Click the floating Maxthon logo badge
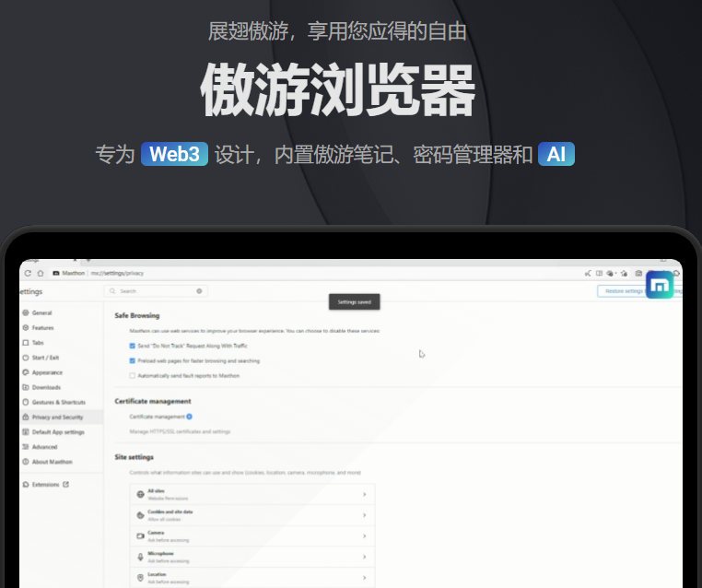Viewport: 702px width, 588px height. point(660,285)
